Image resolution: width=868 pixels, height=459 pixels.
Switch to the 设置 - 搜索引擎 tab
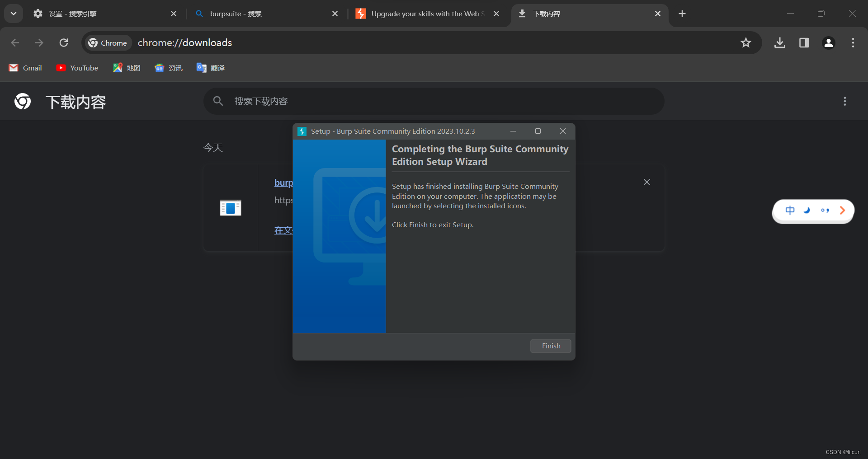(105, 14)
